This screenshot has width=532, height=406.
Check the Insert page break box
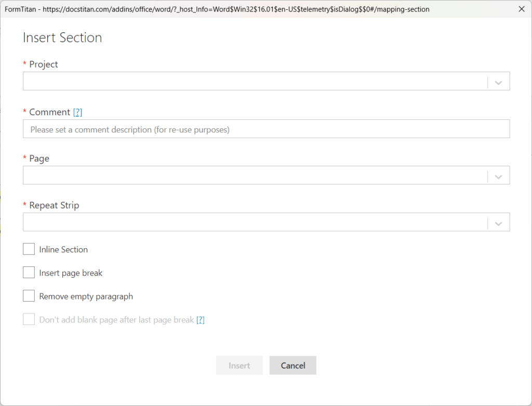(29, 273)
